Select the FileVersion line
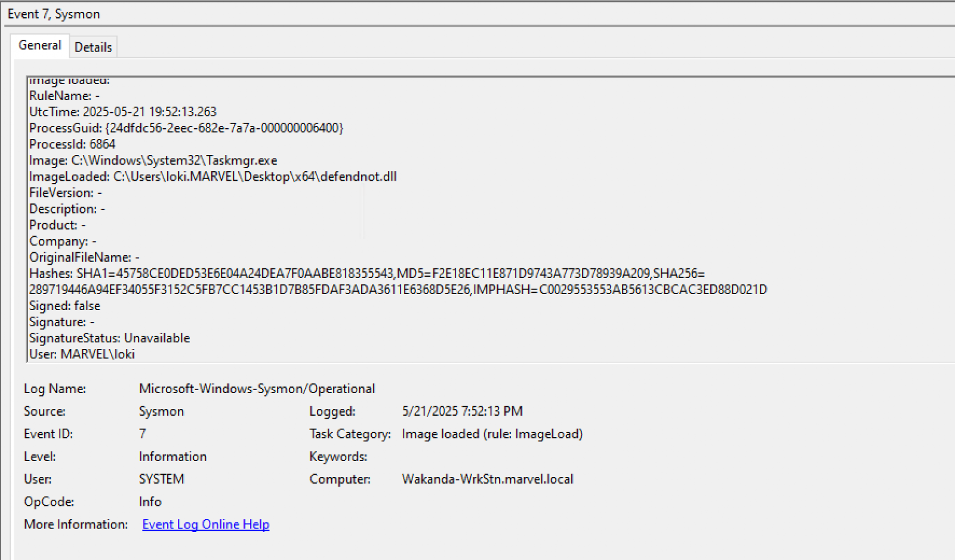The image size is (955, 560). [66, 192]
